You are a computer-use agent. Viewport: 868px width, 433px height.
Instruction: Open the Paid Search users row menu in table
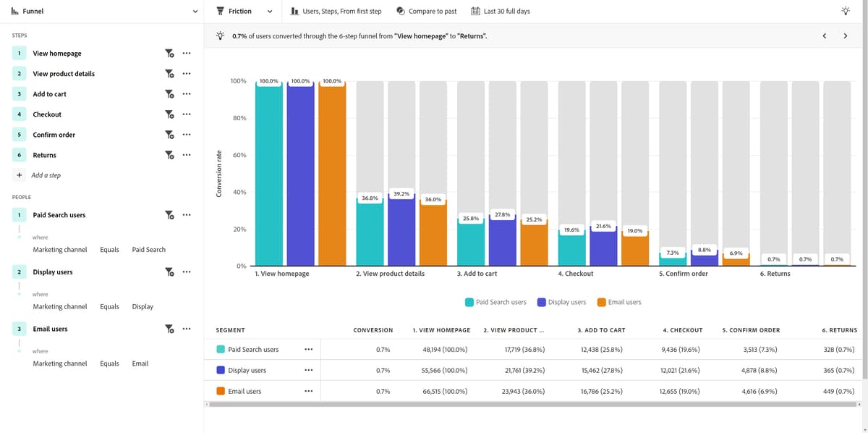click(309, 349)
